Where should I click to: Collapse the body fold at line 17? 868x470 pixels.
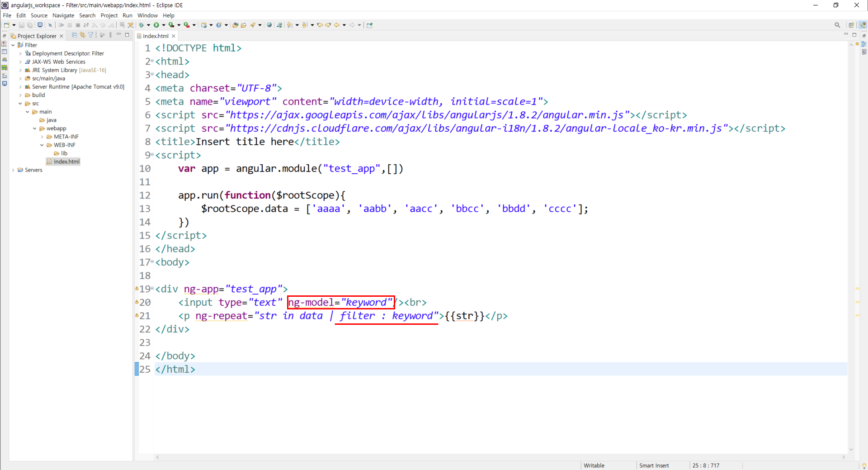click(x=152, y=261)
